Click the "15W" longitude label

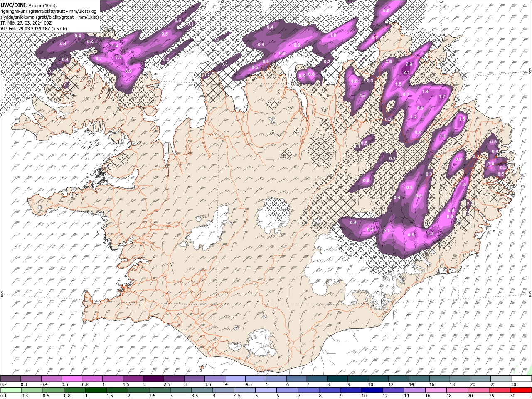[x=440, y=2]
